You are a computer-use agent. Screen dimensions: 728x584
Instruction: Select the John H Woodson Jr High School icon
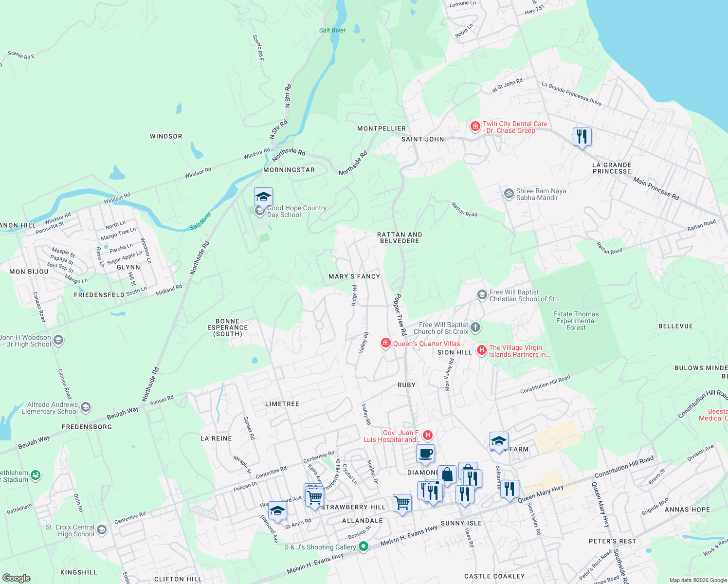tap(58, 341)
